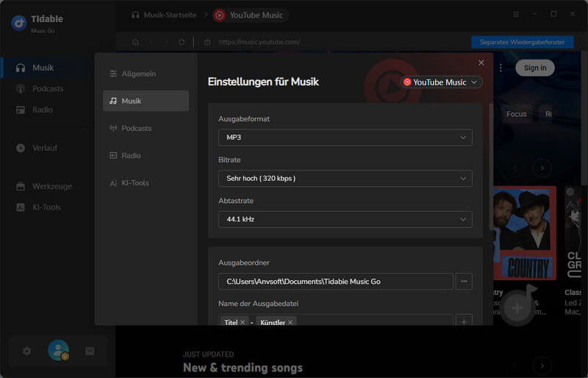Screen dimensions: 588x378
Task: Click Separates Wiedergabefenster button
Action: [522, 42]
